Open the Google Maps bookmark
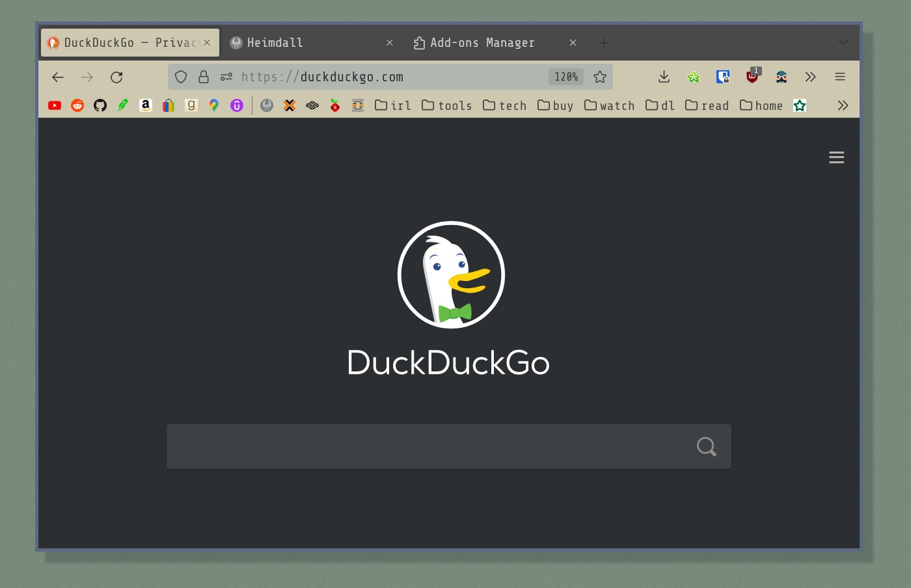Screen dimensions: 911x588 pyautogui.click(x=214, y=105)
